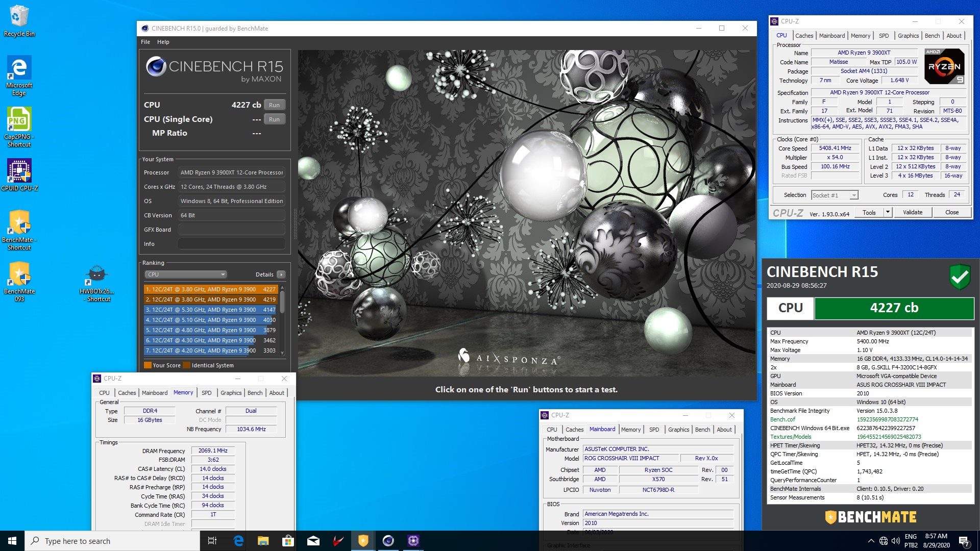Open Mail app from the taskbar
The image size is (980, 551).
click(313, 541)
